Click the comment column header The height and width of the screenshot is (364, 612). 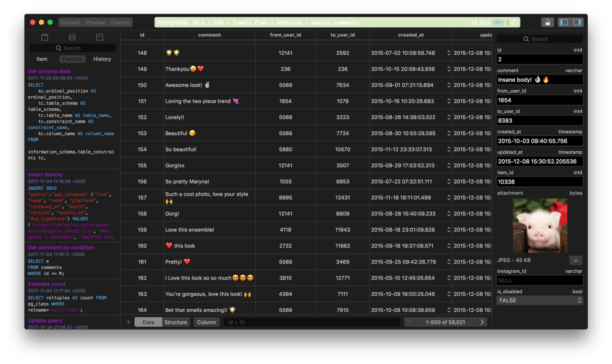click(x=209, y=35)
